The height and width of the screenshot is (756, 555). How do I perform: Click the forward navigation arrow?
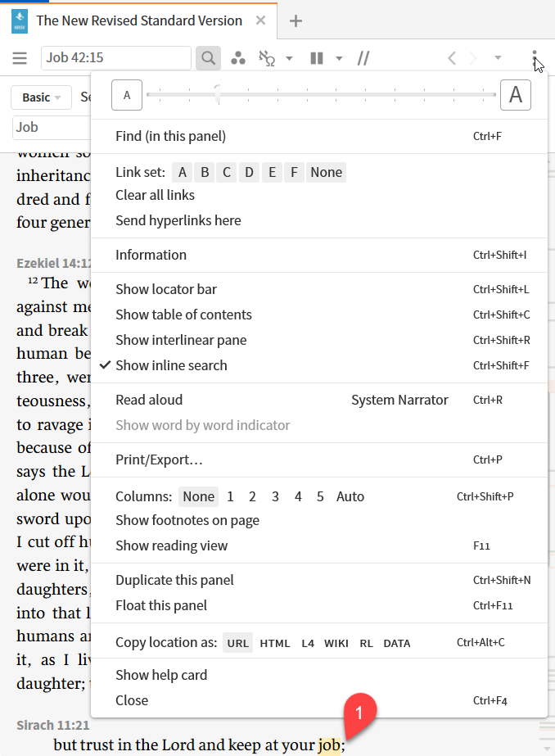473,58
